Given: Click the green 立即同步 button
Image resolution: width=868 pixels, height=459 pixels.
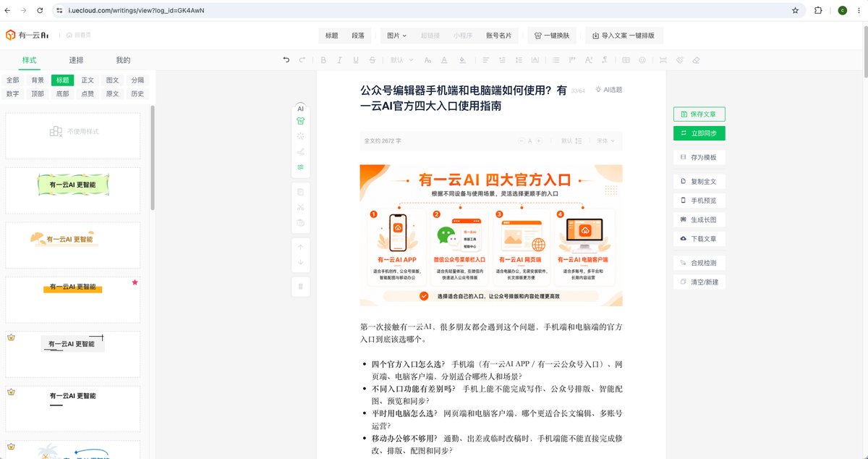Looking at the screenshot, I should [x=699, y=133].
